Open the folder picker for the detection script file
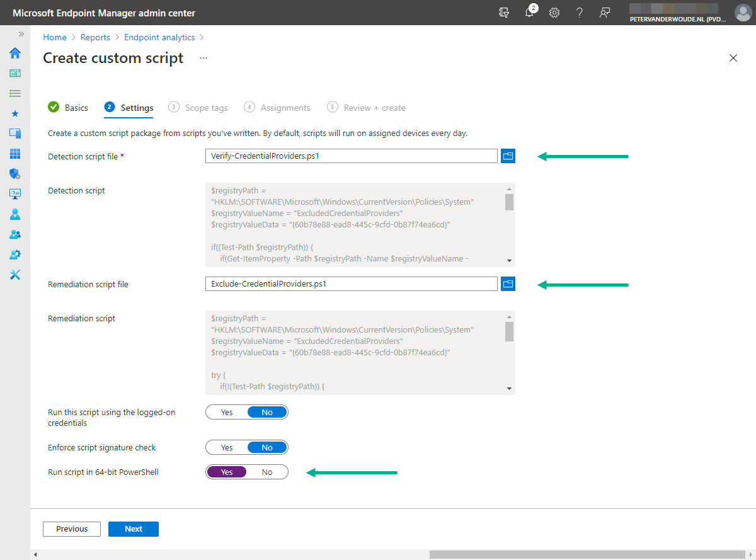The image size is (756, 560). [508, 156]
